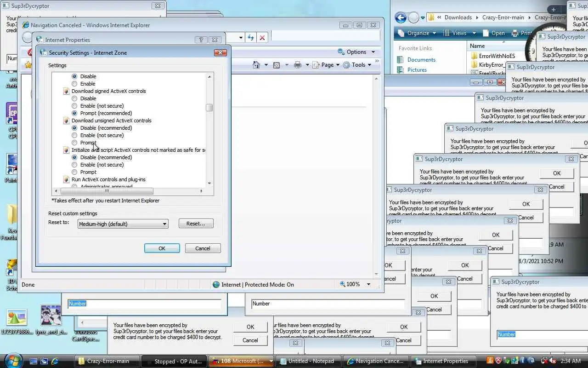Screen dimensions: 588x368
Task: Open the IE address bar dropdown arrow
Action: [240, 38]
